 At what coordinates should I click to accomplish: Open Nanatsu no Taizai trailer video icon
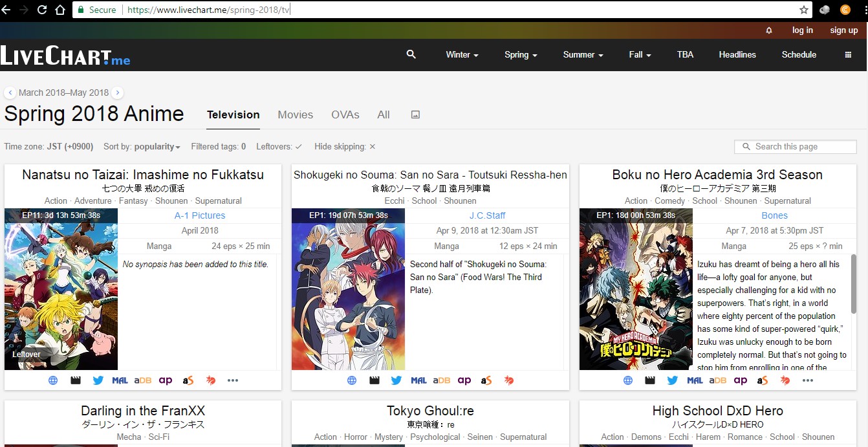click(76, 380)
